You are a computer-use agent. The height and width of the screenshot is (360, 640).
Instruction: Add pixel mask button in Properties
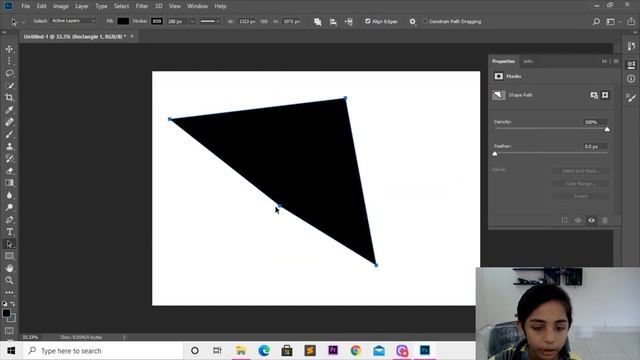point(594,95)
